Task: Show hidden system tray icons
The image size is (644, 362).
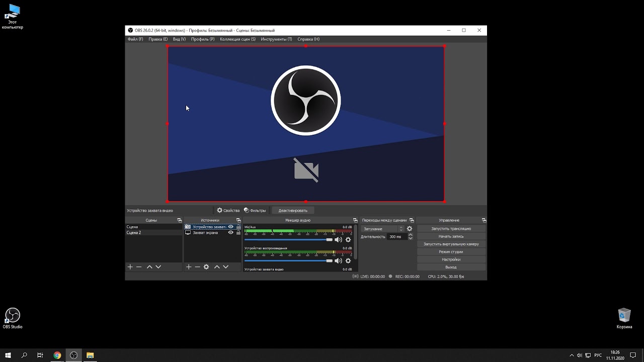Action: point(572,355)
